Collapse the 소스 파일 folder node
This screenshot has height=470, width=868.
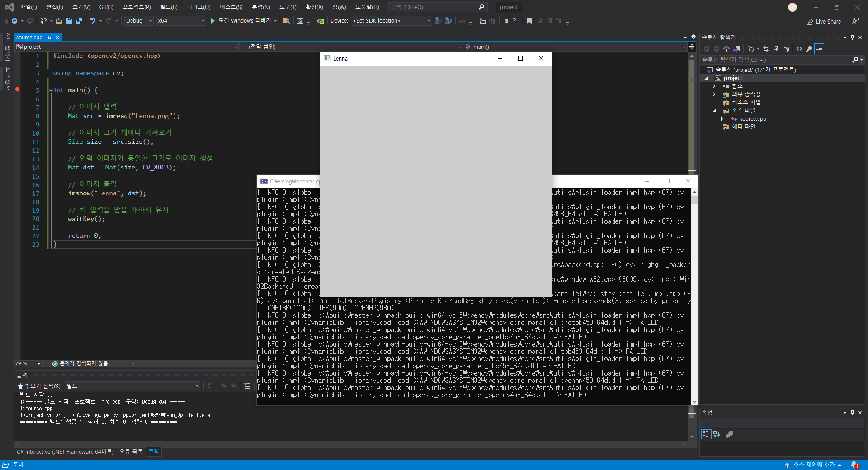click(x=714, y=110)
